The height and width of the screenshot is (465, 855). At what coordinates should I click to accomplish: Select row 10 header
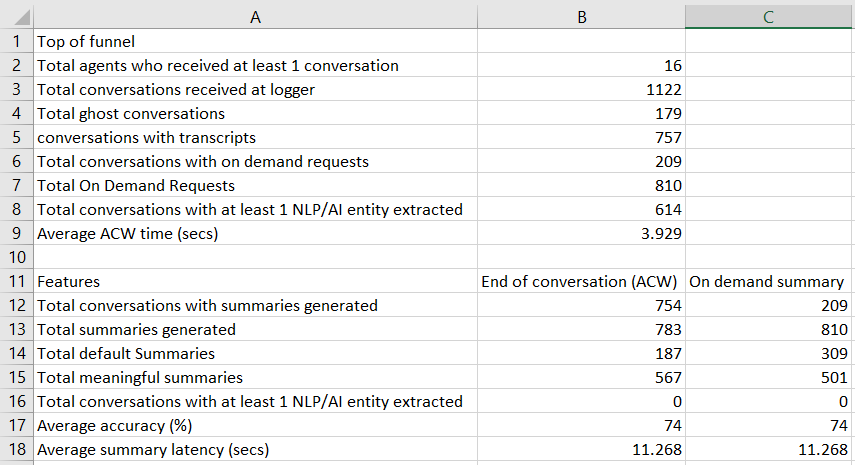tap(16, 257)
